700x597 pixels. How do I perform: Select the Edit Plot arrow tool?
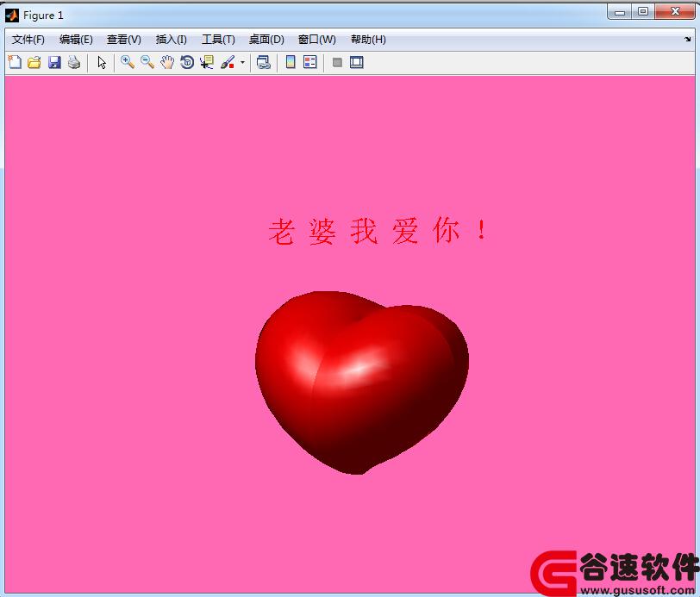pyautogui.click(x=102, y=63)
